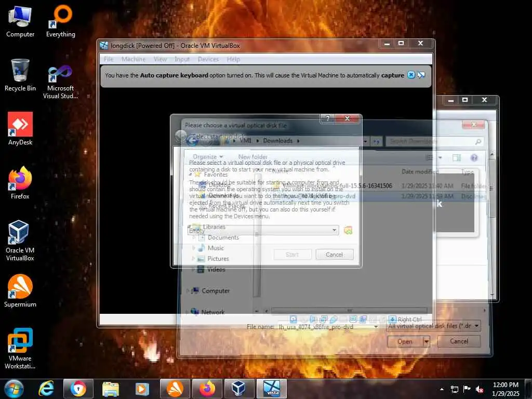Click the horizontal scrollbar in the file list

point(349,311)
